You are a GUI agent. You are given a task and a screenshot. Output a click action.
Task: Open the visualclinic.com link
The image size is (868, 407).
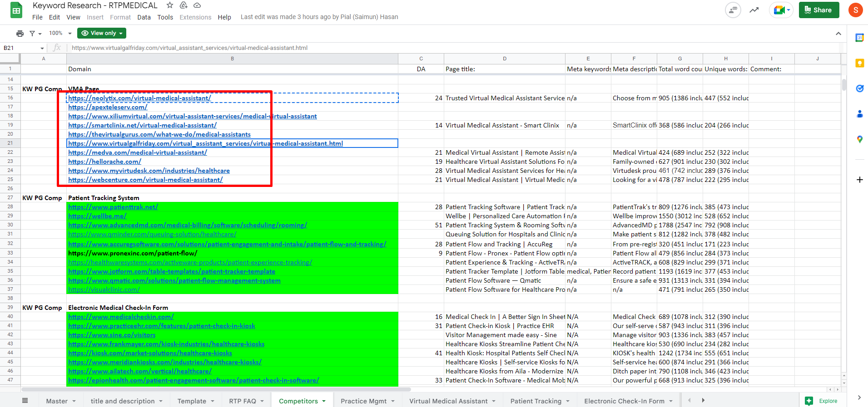104,289
